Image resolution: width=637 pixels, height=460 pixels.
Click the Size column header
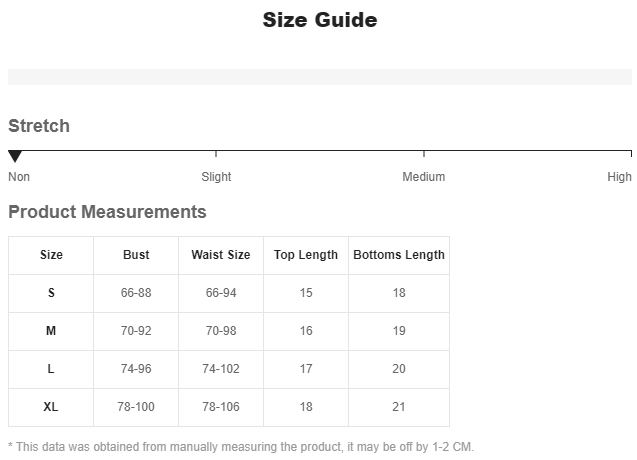51,255
